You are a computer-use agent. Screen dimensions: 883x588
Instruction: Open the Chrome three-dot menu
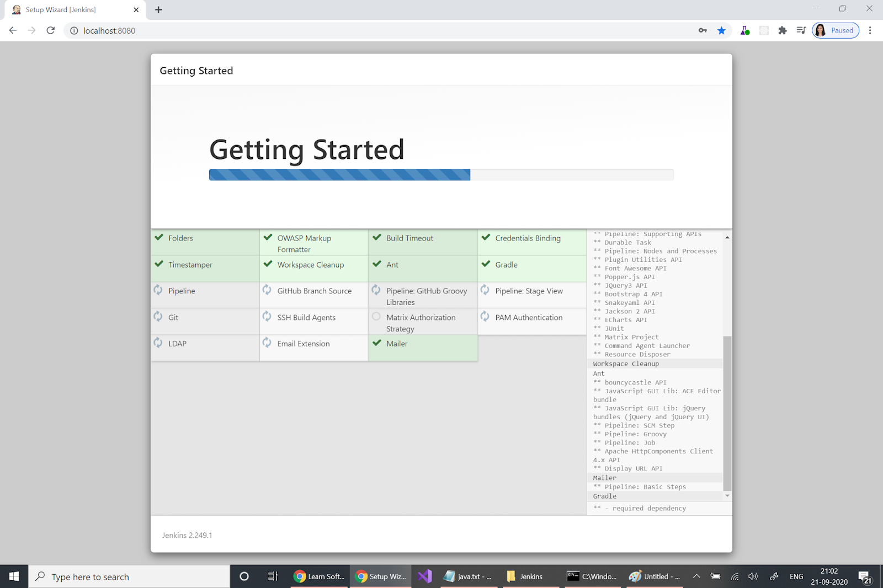(870, 30)
